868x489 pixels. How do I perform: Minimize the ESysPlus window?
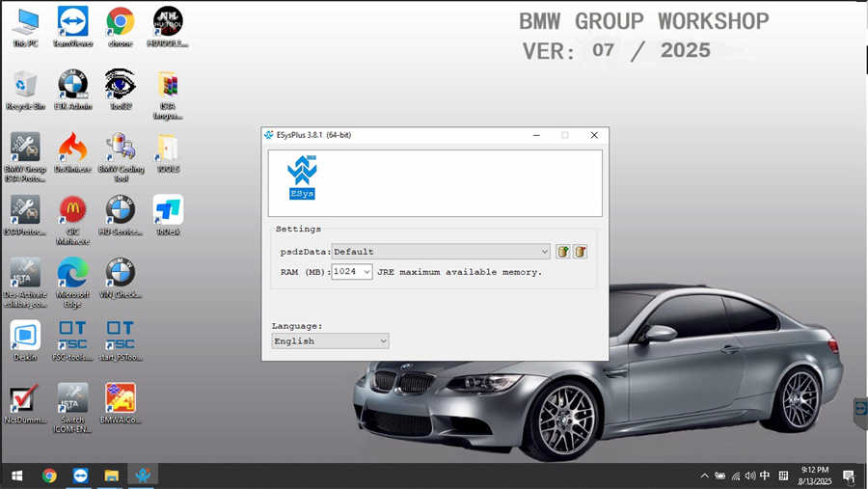[x=536, y=135]
